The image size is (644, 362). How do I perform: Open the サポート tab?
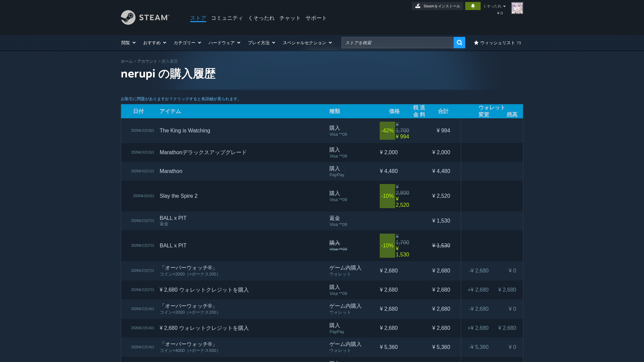pyautogui.click(x=316, y=18)
